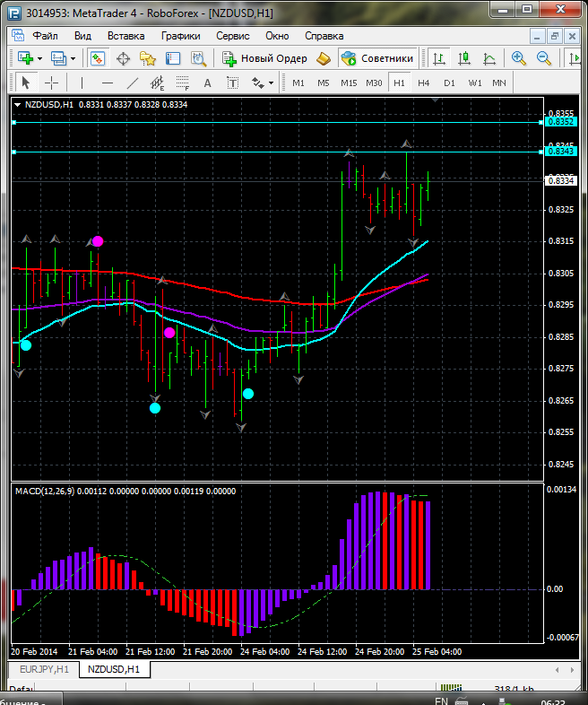Open the Profiles icon
Viewport: 588px width, 705px height.
pyautogui.click(x=59, y=58)
